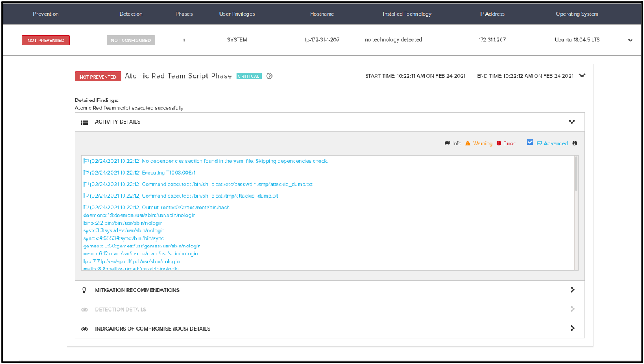Viewport: 644px width, 364px height.
Task: Uncheck the Advanced log checkbox
Action: (530, 143)
